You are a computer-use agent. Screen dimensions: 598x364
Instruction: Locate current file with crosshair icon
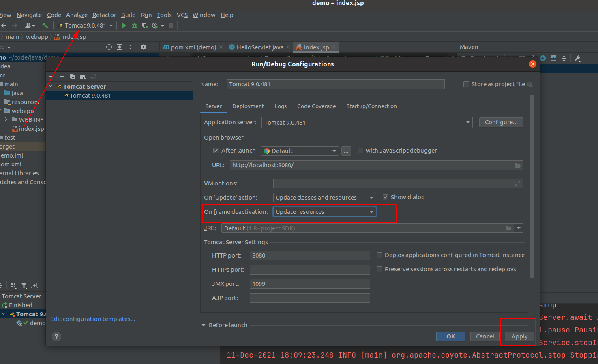109,47
